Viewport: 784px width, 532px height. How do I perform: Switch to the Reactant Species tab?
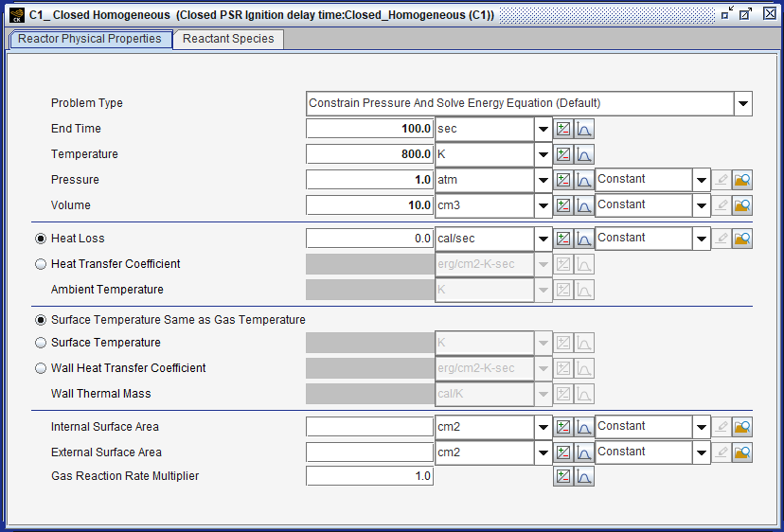tap(228, 39)
